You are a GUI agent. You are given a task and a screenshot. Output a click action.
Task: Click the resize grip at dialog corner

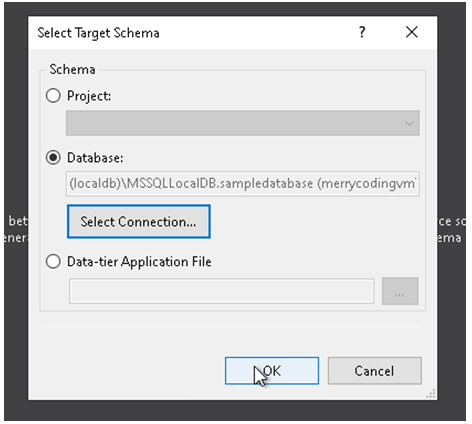(431, 394)
